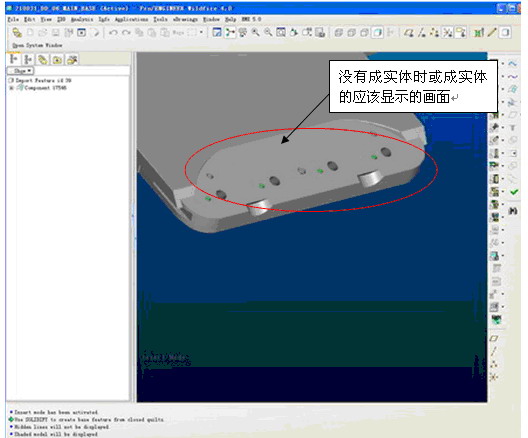
Task: Click the yellow-green icon left of Open System Window
Action: click(17, 32)
